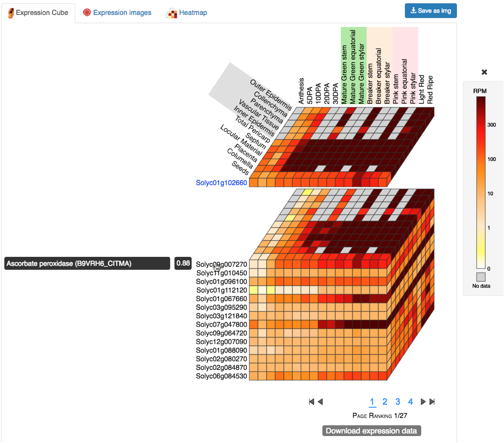This screenshot has width=504, height=443.
Task: Close the RPM legend panel
Action: pyautogui.click(x=484, y=72)
